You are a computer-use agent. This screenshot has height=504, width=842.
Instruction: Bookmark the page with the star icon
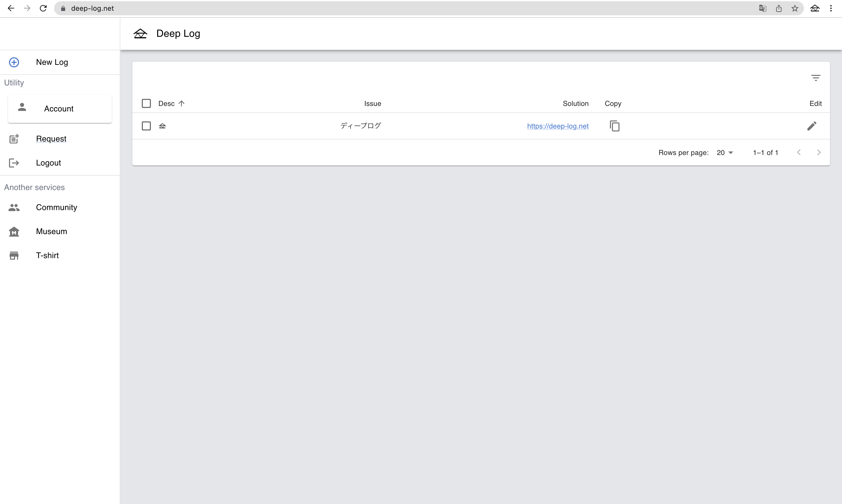click(794, 9)
